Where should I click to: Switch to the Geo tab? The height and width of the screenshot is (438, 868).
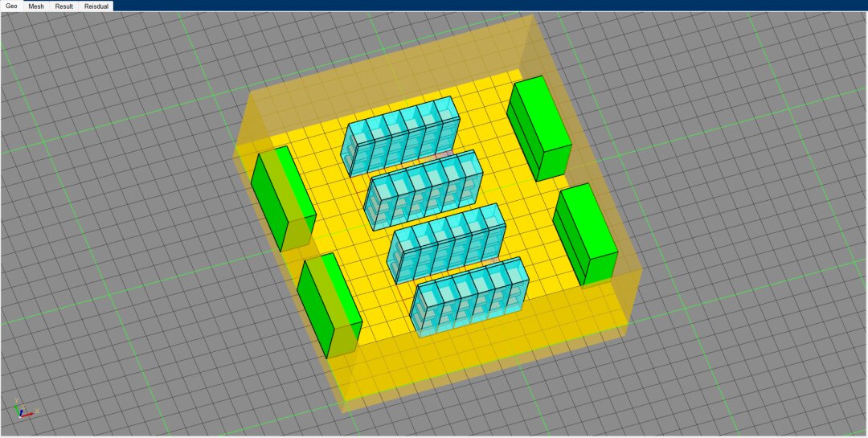point(11,6)
